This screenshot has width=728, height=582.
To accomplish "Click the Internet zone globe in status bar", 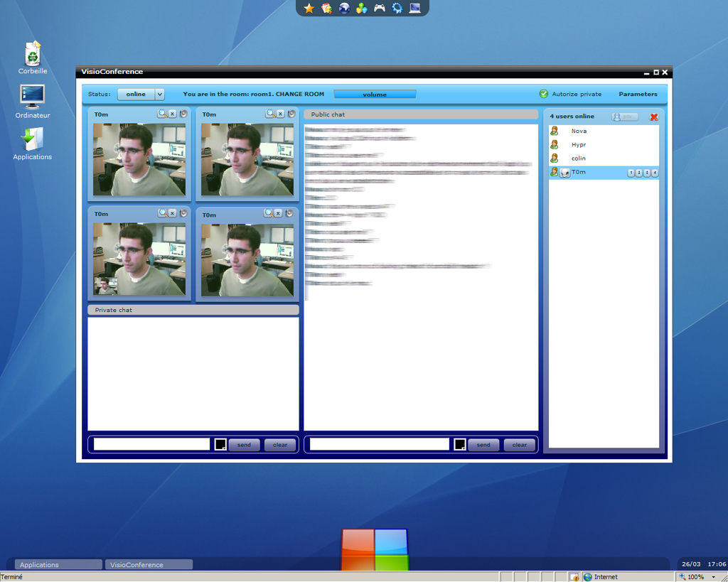I will (x=588, y=577).
